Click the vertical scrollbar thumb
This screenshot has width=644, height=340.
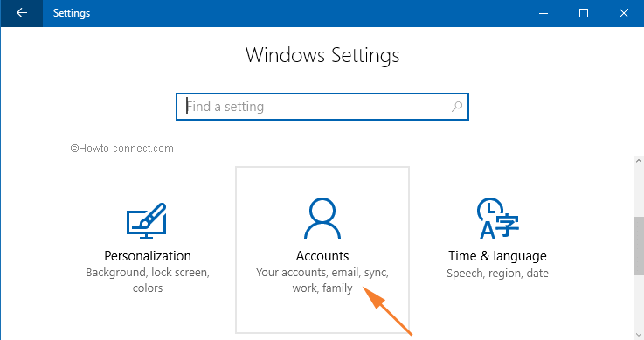(639, 246)
